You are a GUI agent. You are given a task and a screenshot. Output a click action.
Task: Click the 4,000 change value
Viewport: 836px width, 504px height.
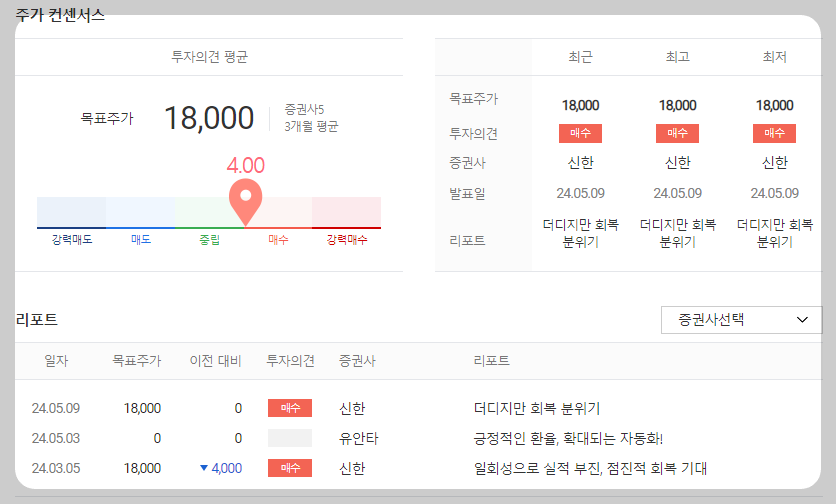point(227,468)
